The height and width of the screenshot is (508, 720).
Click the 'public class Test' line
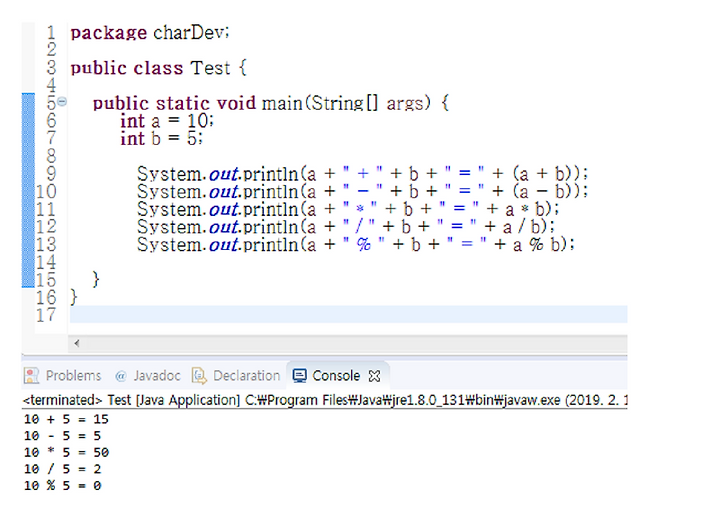pos(158,68)
